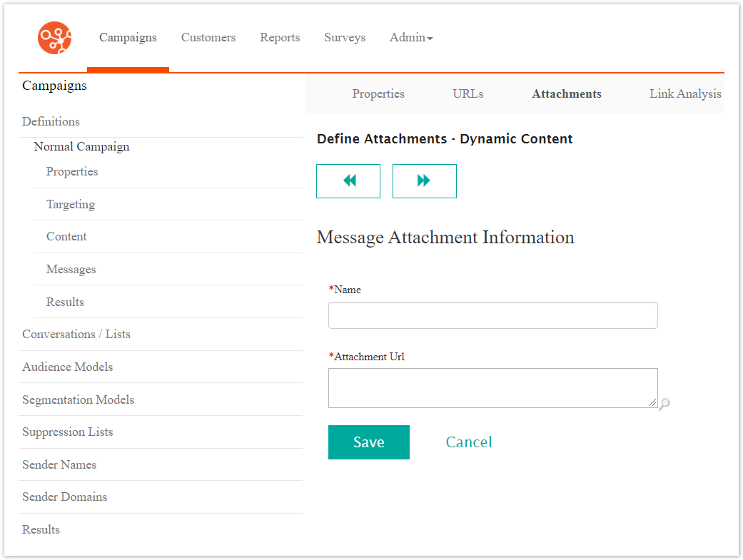Open Suppression Lists in the sidebar
743x560 pixels.
(x=68, y=432)
